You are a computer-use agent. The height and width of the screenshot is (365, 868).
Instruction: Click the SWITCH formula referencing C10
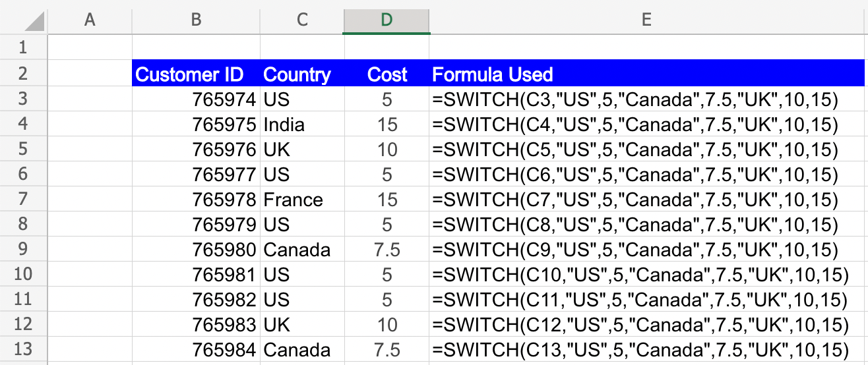point(646,274)
